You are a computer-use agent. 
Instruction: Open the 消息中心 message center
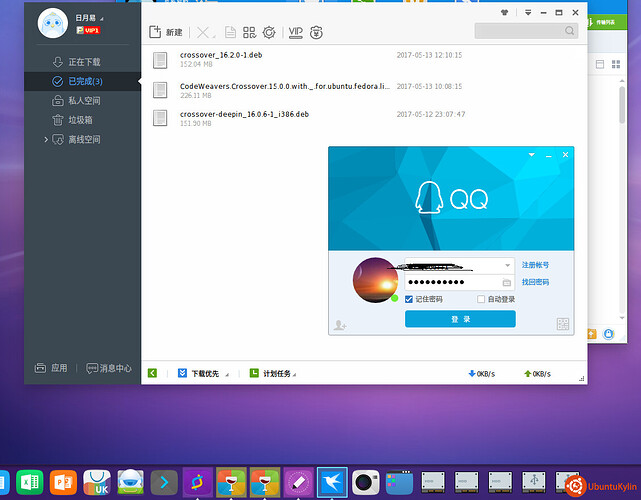point(109,368)
